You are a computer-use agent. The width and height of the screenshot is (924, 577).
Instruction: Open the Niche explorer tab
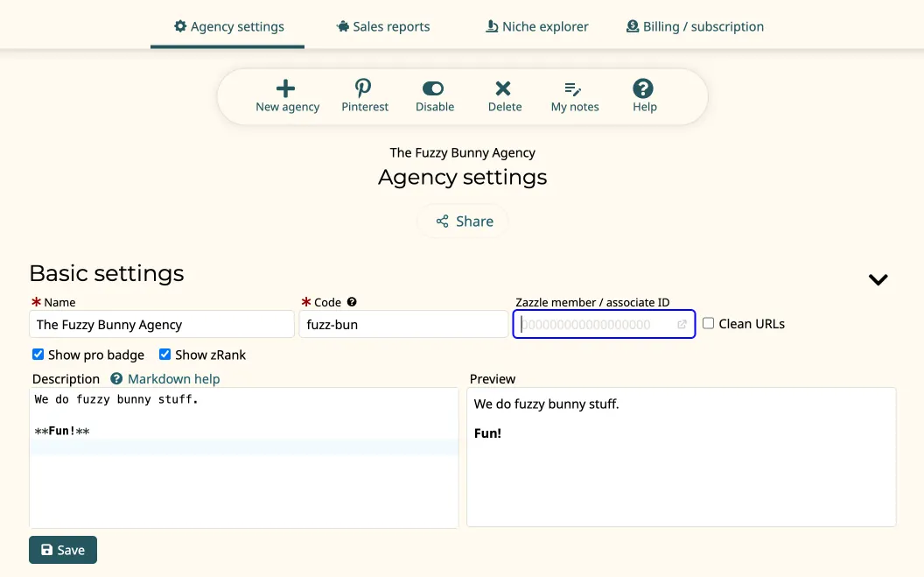(537, 26)
